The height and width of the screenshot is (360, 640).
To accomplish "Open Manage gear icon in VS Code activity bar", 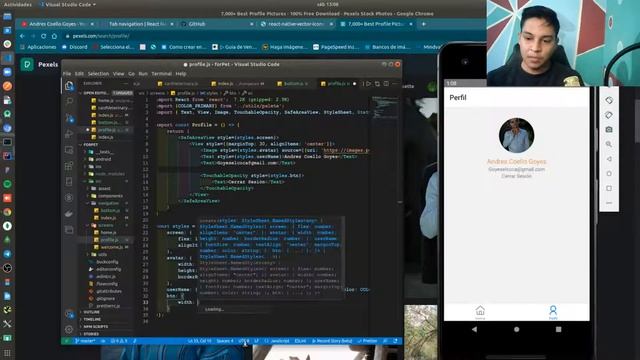I will pyautogui.click(x=69, y=329).
